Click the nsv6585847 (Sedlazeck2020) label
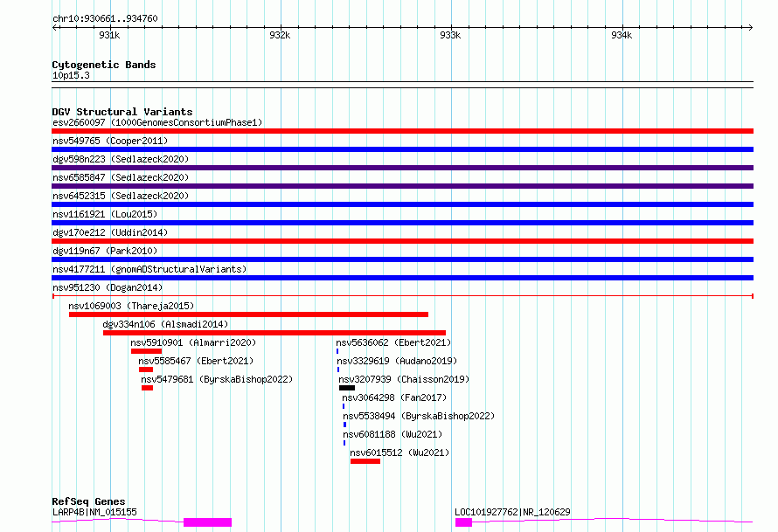 (x=121, y=177)
